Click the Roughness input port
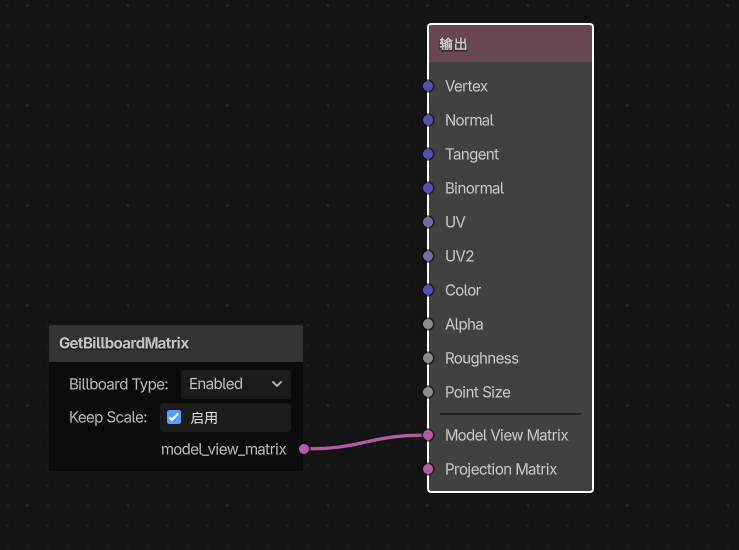The height and width of the screenshot is (550, 739). (428, 358)
